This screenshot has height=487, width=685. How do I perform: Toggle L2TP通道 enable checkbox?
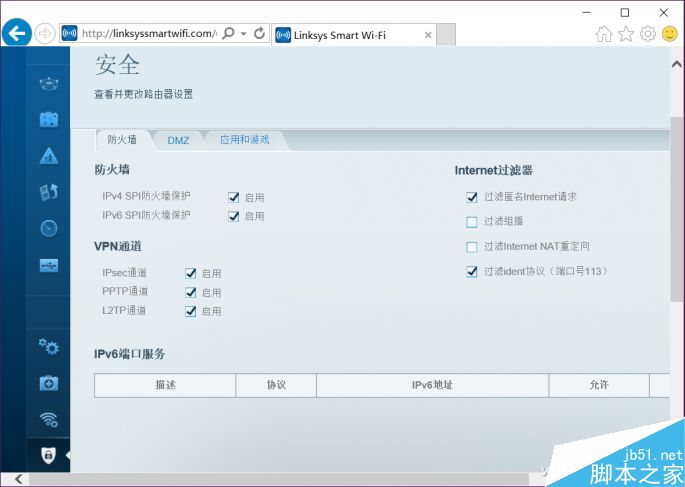191,311
